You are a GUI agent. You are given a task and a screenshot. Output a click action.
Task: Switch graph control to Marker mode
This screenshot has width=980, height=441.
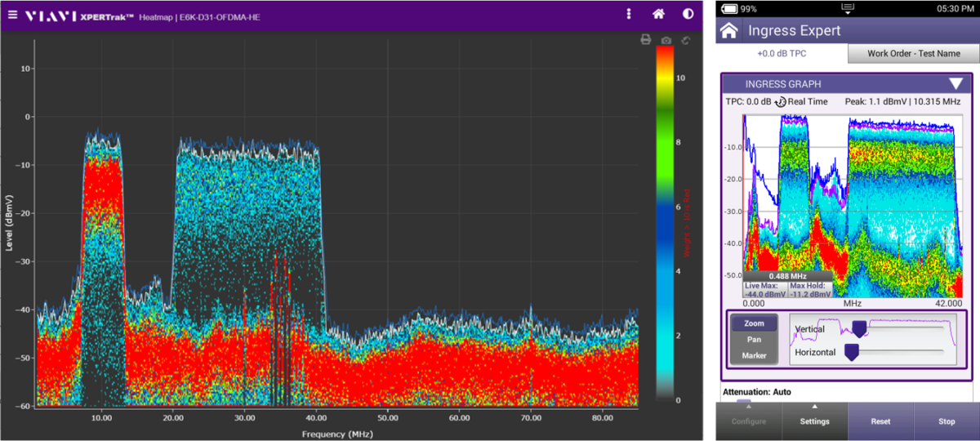[x=754, y=355]
